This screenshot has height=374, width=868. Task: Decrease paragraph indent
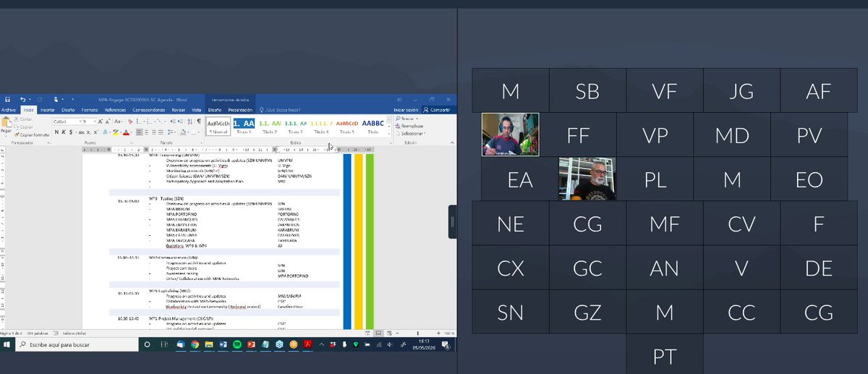click(x=173, y=122)
